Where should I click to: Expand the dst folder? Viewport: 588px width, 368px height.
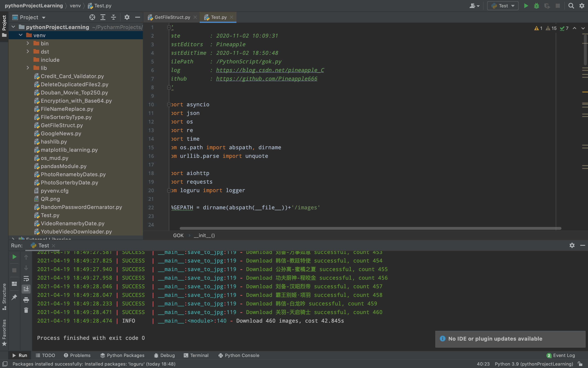pyautogui.click(x=28, y=52)
